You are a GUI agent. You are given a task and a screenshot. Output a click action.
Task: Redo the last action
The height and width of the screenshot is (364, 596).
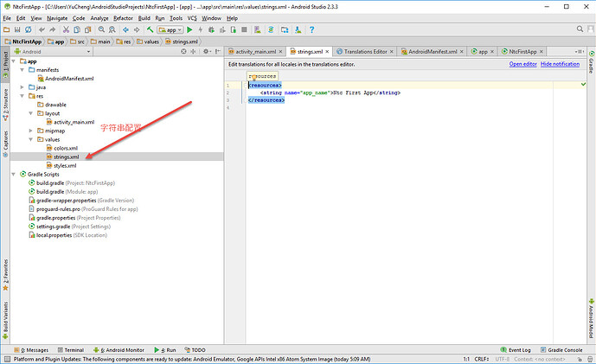click(53, 29)
